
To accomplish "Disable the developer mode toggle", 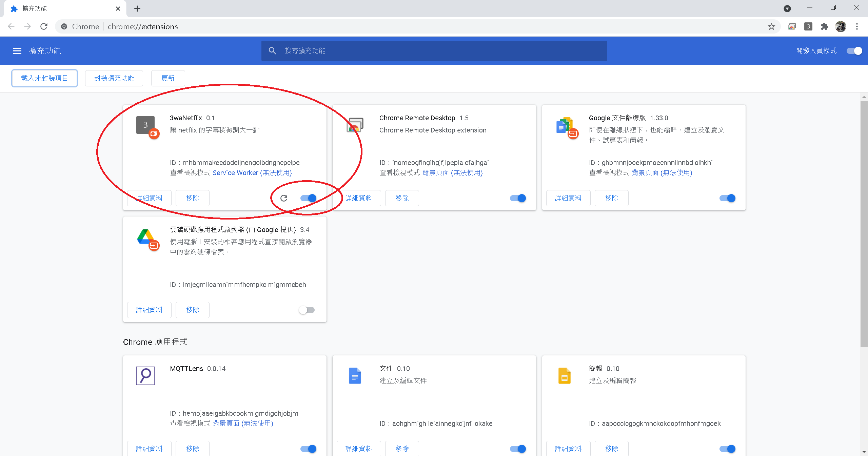I will pyautogui.click(x=854, y=51).
